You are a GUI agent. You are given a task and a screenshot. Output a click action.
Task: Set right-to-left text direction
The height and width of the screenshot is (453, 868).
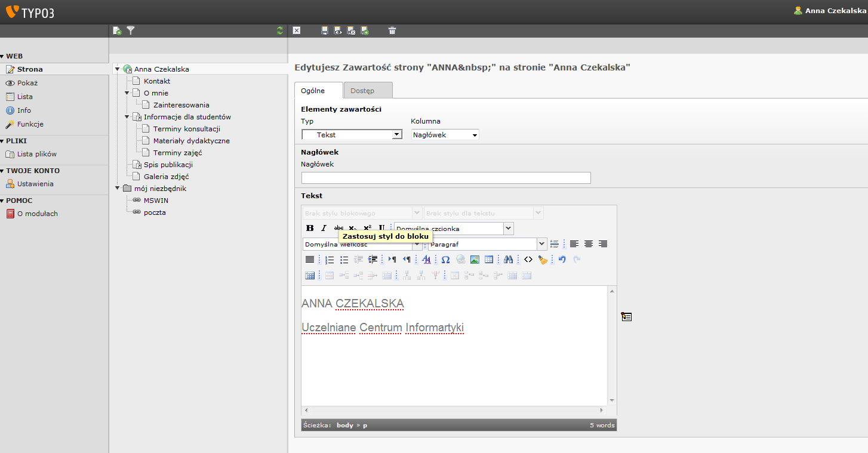point(407,259)
